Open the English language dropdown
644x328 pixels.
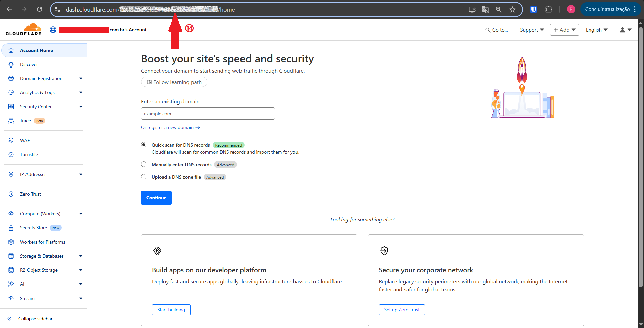(x=597, y=30)
